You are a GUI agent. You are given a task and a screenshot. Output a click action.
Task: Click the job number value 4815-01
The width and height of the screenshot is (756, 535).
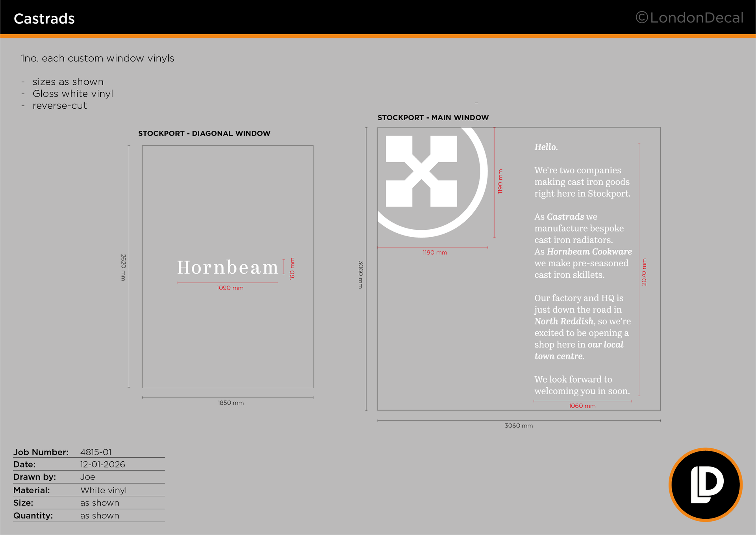point(96,452)
